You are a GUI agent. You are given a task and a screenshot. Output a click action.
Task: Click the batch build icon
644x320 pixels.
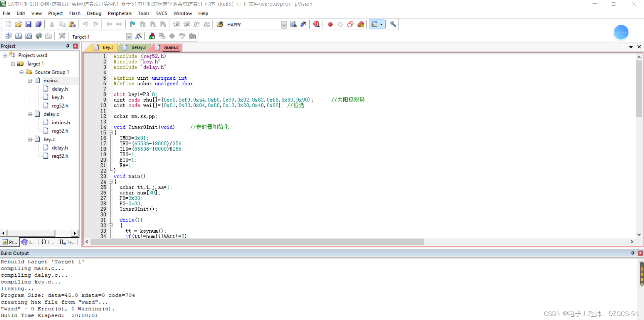click(x=39, y=36)
